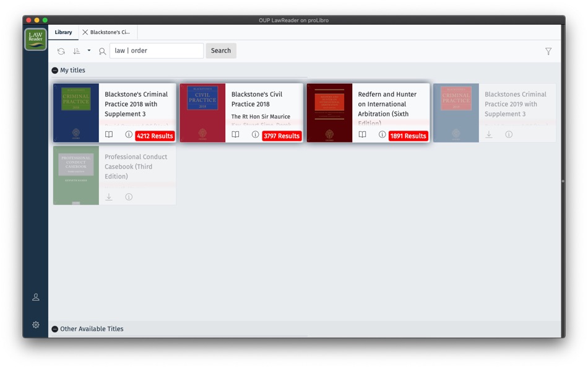Show info for Blackstone's Civil Practice 2018
The height and width of the screenshot is (368, 588).
255,134
